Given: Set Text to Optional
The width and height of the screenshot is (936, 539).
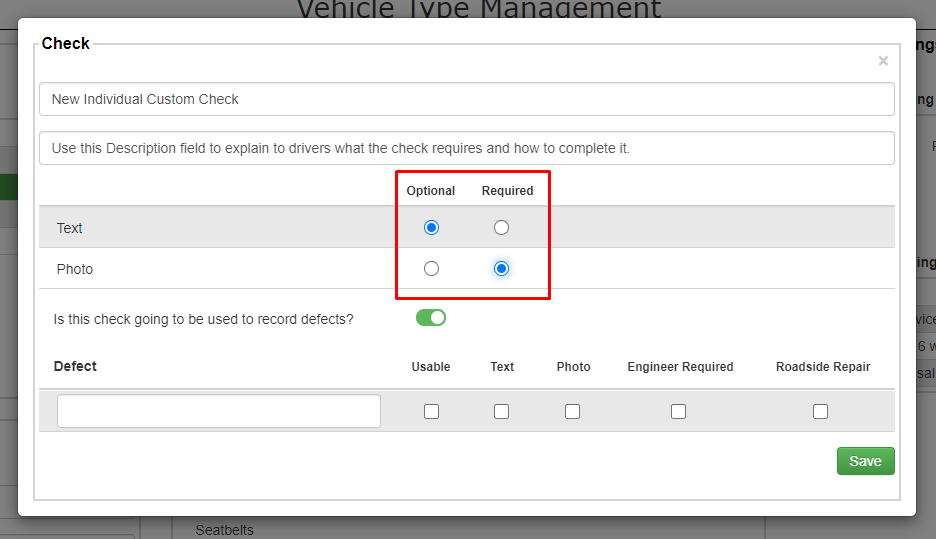Looking at the screenshot, I should (x=431, y=227).
